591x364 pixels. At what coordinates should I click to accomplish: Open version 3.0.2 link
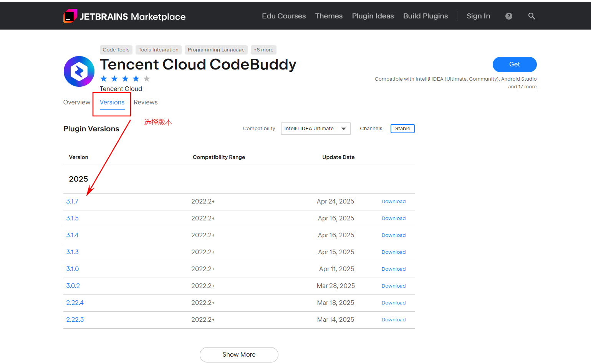tap(73, 286)
